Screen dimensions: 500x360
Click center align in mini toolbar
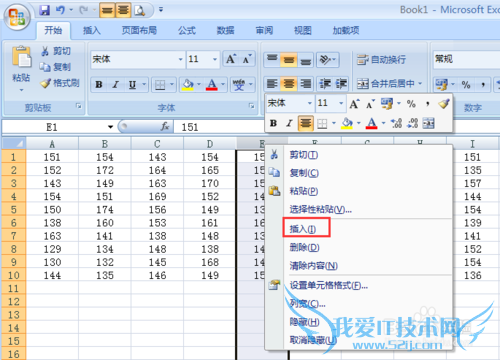(305, 123)
